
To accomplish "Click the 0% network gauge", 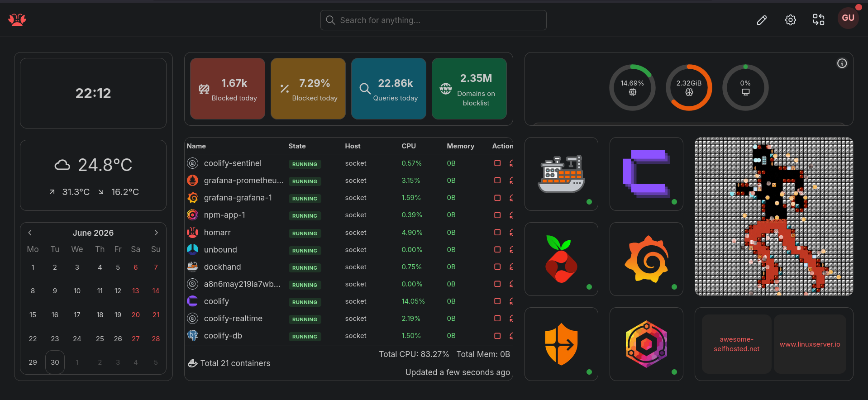I will (x=745, y=87).
